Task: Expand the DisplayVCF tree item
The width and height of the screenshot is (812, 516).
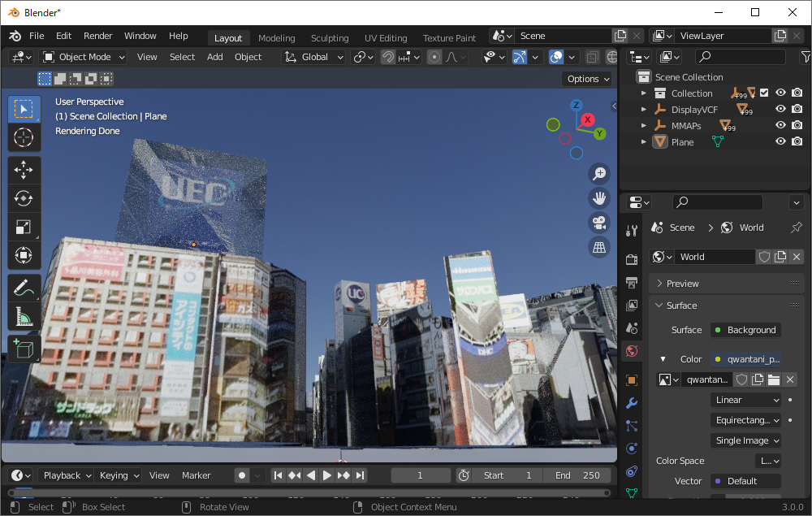Action: click(644, 110)
